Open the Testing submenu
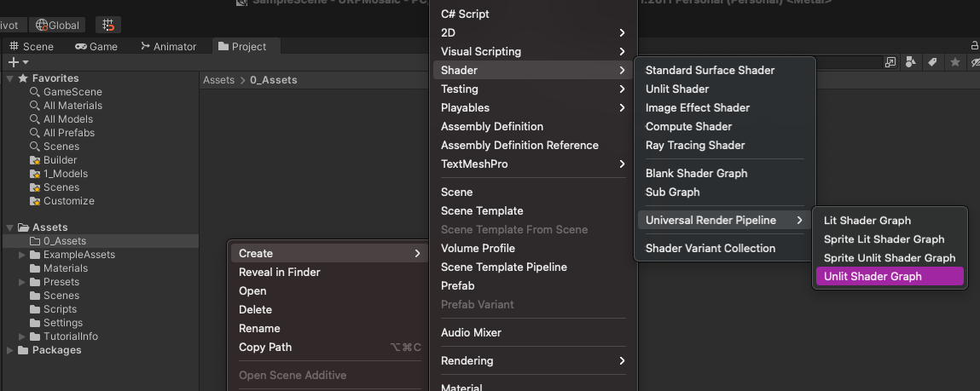The height and width of the screenshot is (391, 980). tap(533, 89)
